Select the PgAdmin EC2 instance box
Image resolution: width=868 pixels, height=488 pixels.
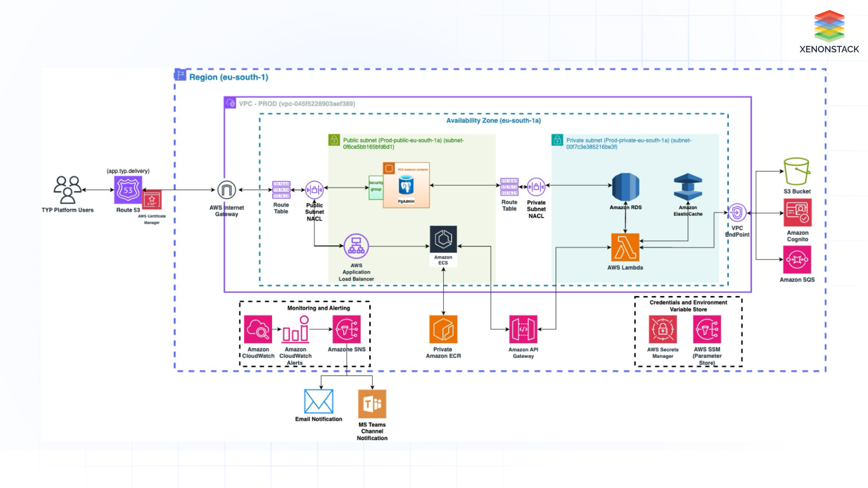406,185
